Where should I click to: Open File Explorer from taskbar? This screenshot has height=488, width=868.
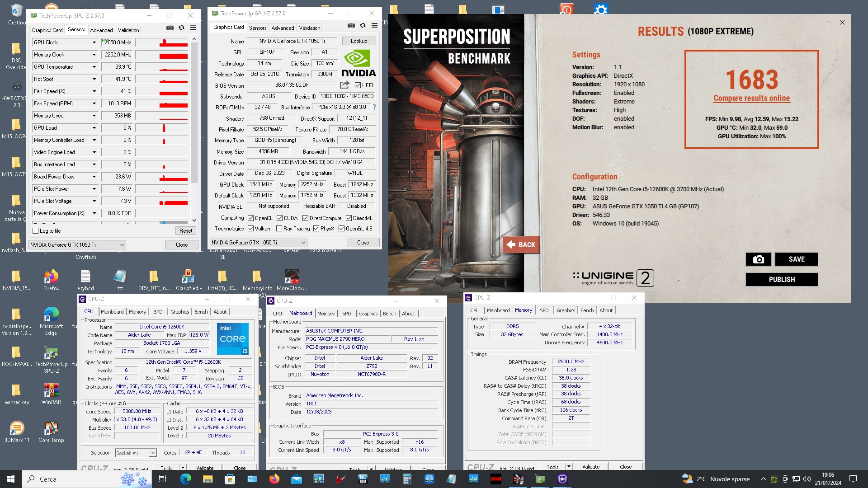208,479
